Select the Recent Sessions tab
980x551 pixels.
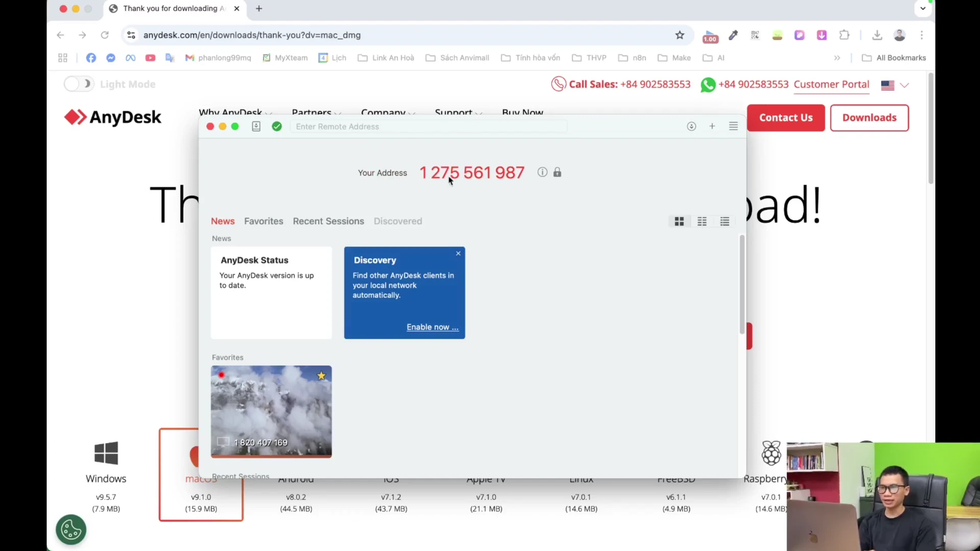[x=328, y=221]
